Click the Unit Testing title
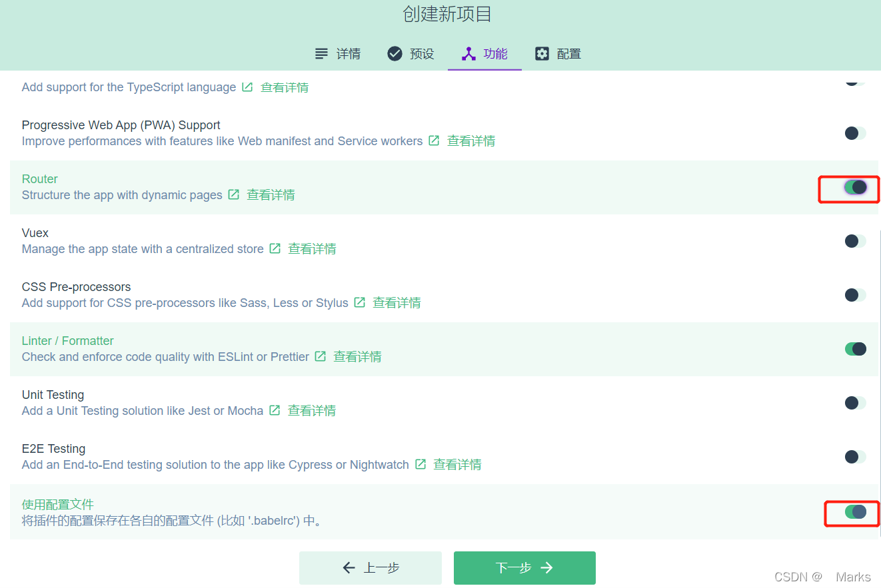 [53, 395]
